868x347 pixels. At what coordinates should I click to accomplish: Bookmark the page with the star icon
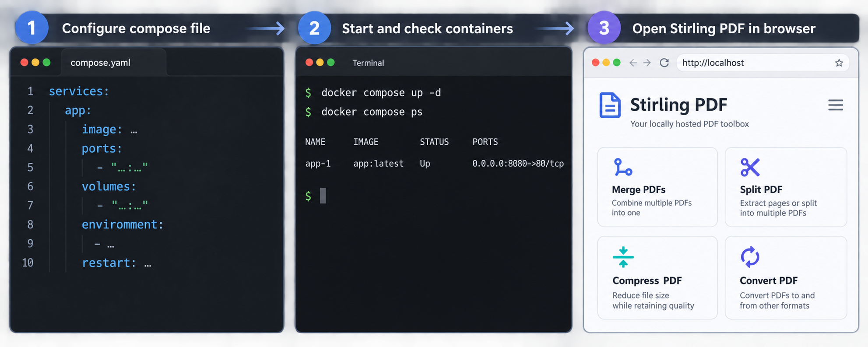tap(839, 63)
